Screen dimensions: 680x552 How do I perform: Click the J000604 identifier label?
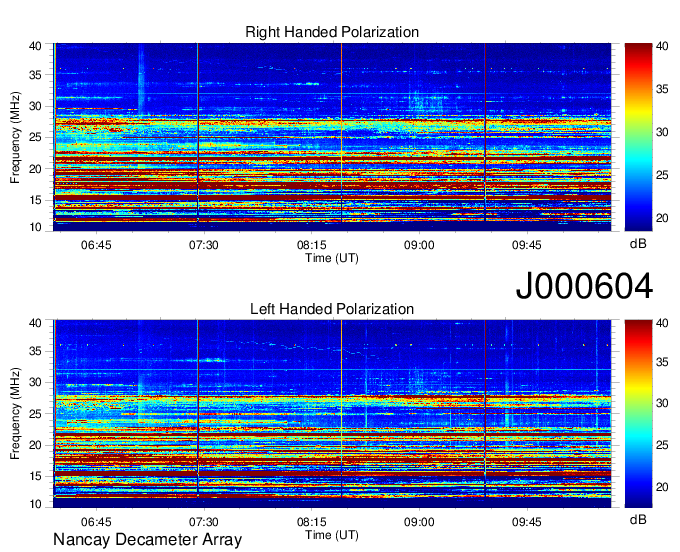point(584,286)
